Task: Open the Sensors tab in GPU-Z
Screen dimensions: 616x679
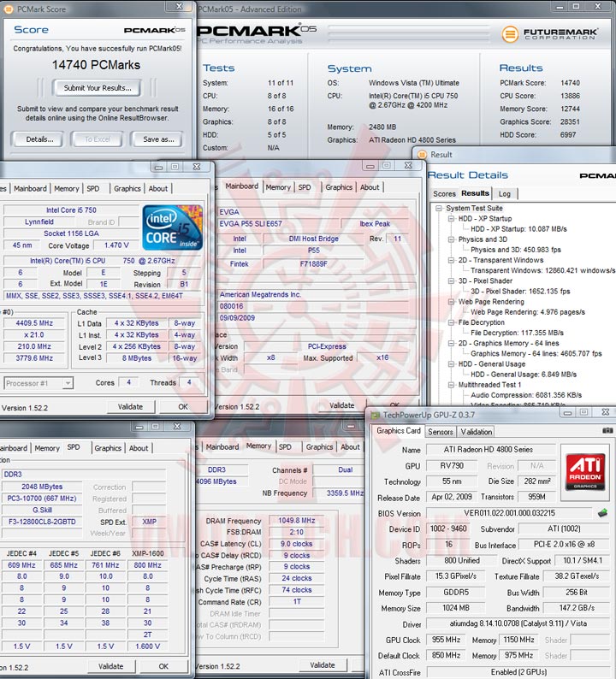Action: tap(440, 432)
